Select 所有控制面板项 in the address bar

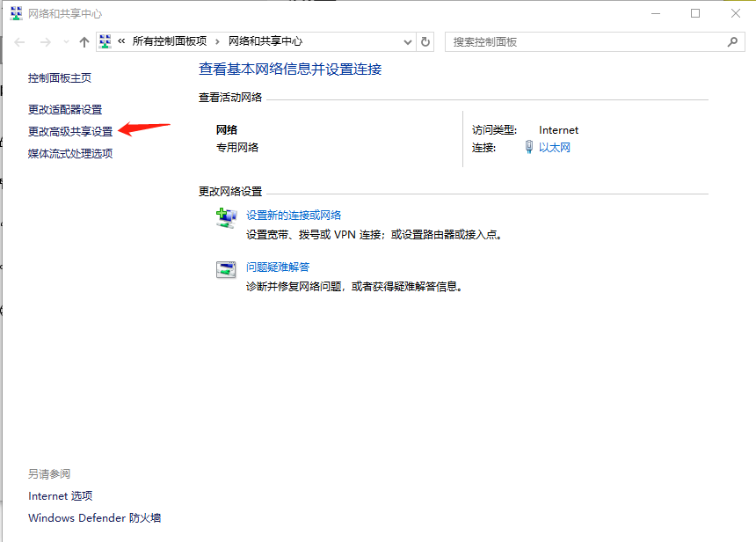pos(171,41)
